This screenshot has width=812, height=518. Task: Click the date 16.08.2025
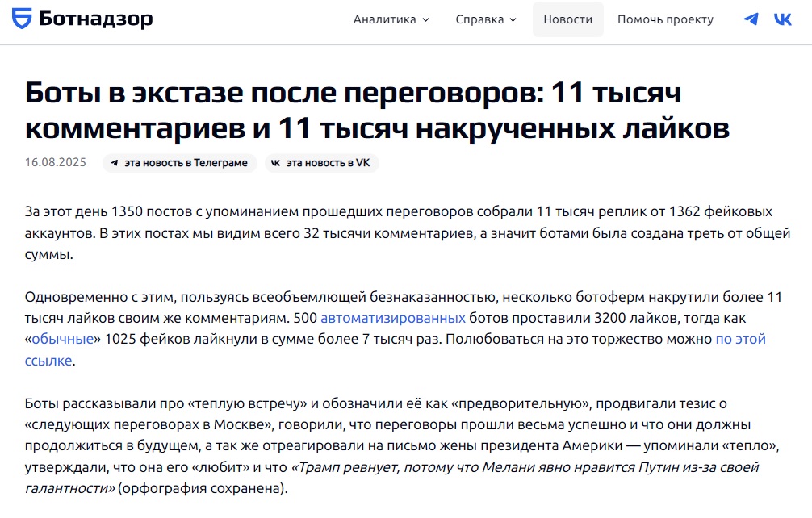click(x=56, y=162)
